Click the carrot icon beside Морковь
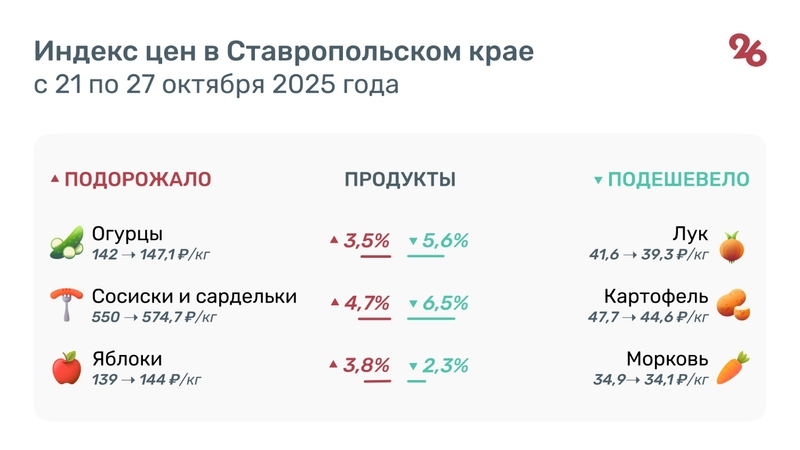This screenshot has width=800, height=450. 734,368
